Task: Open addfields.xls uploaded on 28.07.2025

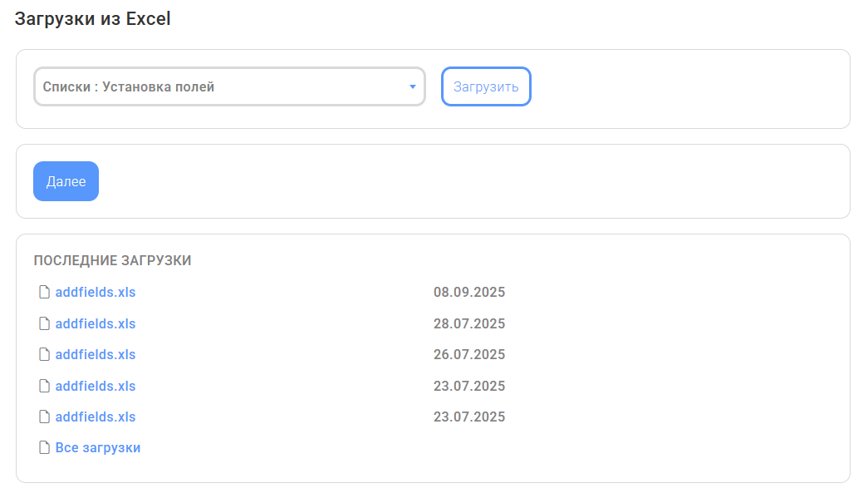Action: (96, 323)
